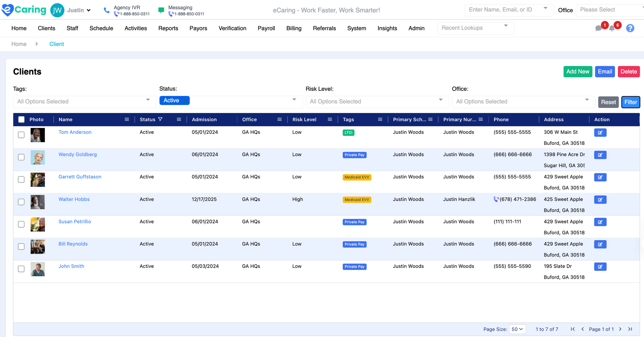644x337 pixels.
Task: Click the green Add New button
Action: (x=578, y=72)
